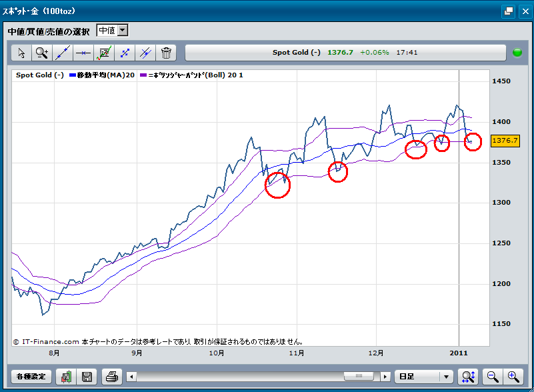Click the 各種設定 settings button
Screen dimensions: 534x392
point(31,377)
